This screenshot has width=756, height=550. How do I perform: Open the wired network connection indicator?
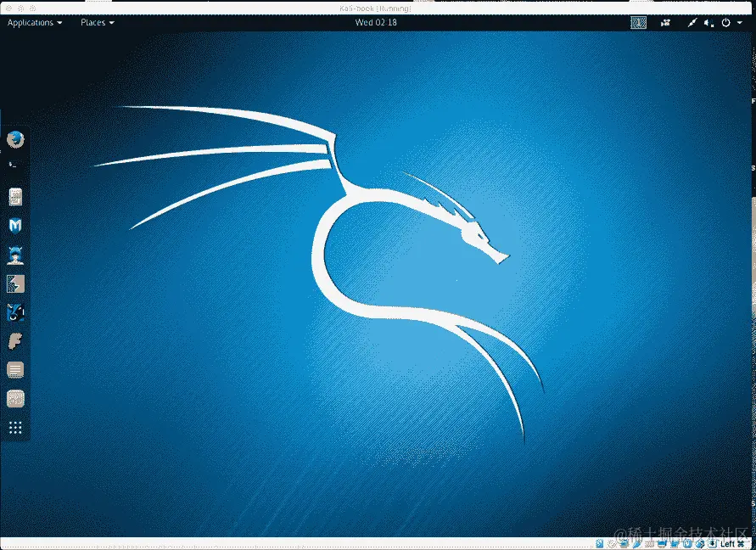point(692,23)
